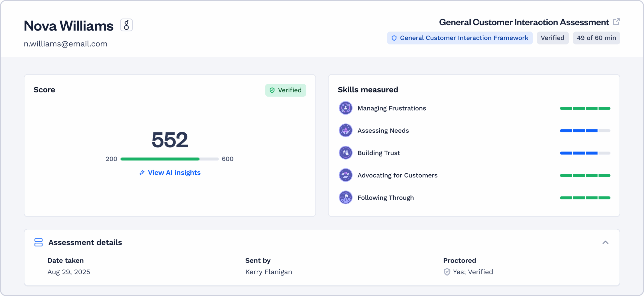Click the gray Verified header tag
This screenshot has height=296, width=644.
coord(552,38)
